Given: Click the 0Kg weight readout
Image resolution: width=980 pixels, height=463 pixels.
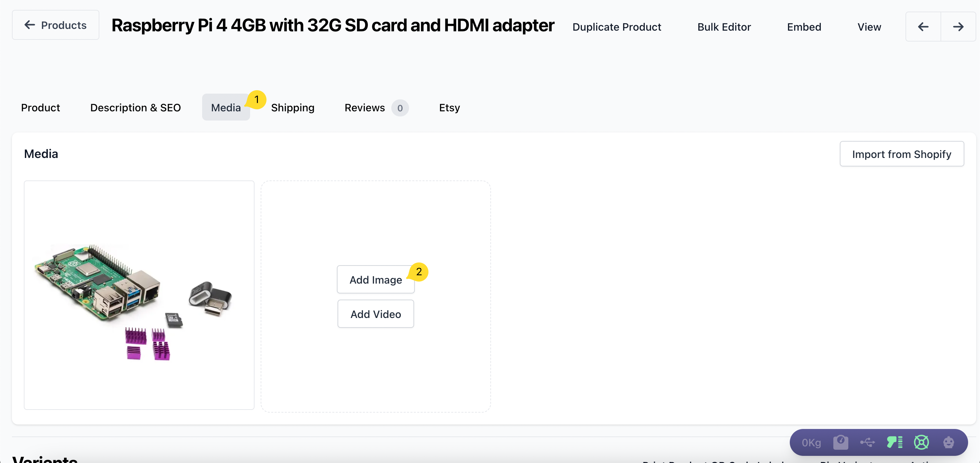Looking at the screenshot, I should pyautogui.click(x=811, y=443).
